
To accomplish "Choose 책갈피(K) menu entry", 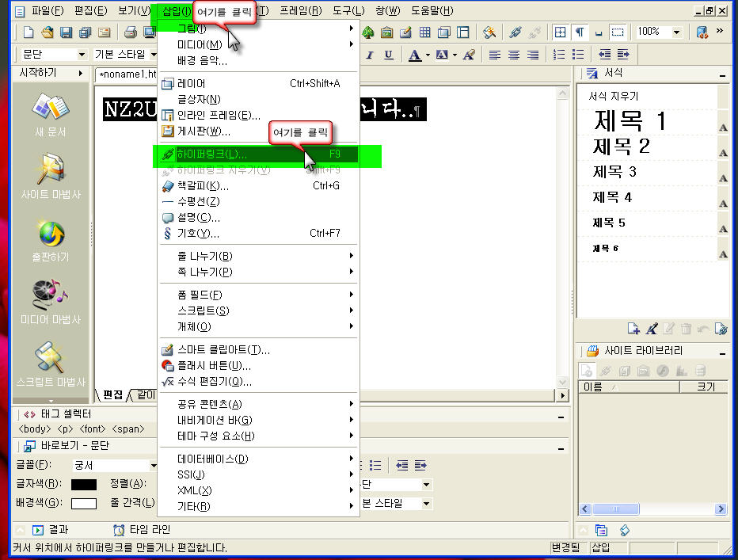I will 259,185.
